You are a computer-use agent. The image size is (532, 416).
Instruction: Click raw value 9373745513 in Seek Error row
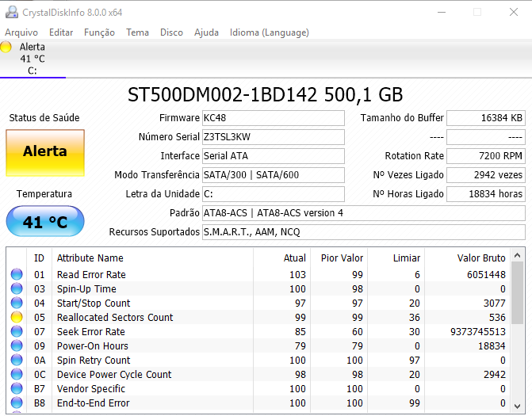coord(478,331)
